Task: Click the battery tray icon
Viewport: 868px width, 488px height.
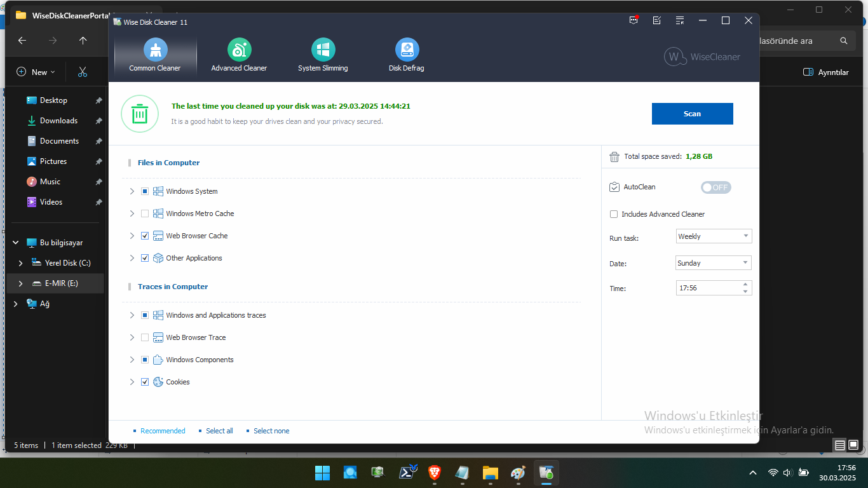Action: pos(803,473)
